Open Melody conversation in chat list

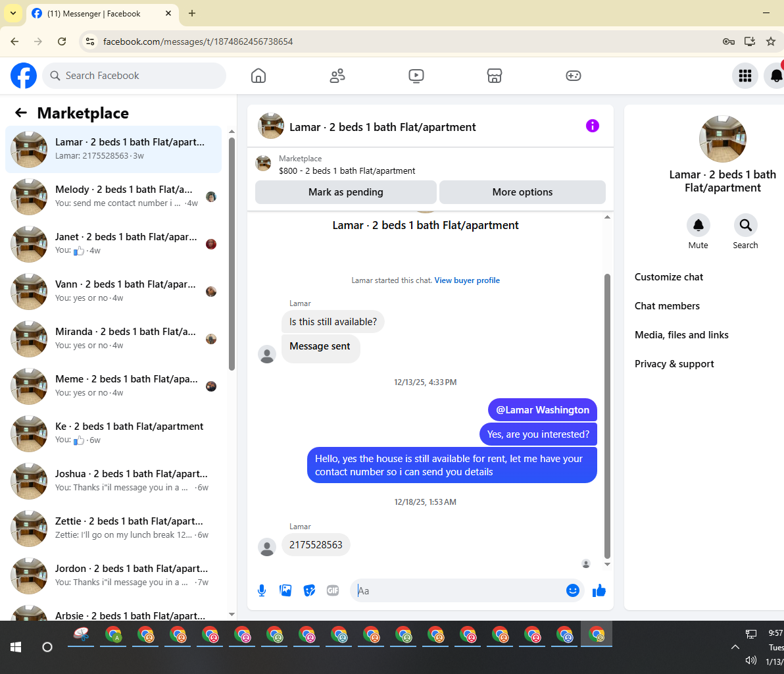tap(114, 197)
